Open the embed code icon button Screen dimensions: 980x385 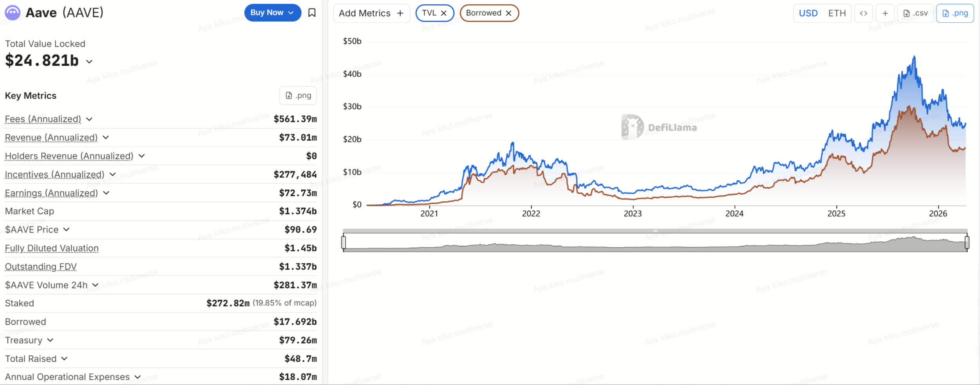tap(863, 13)
